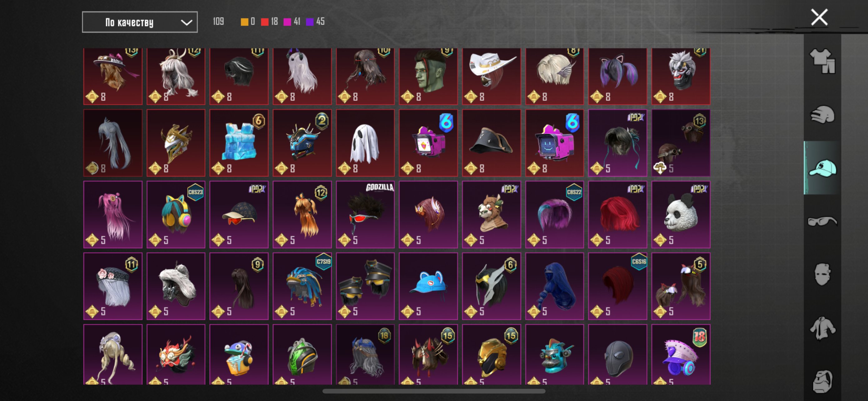
Task: Click the dropdown chevron arrow
Action: pos(186,22)
